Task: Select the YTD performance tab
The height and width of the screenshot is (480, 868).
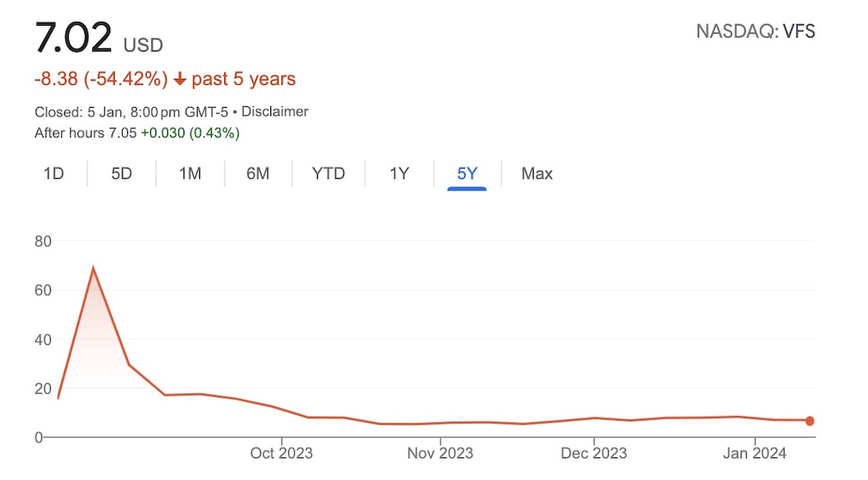Action: click(x=327, y=173)
